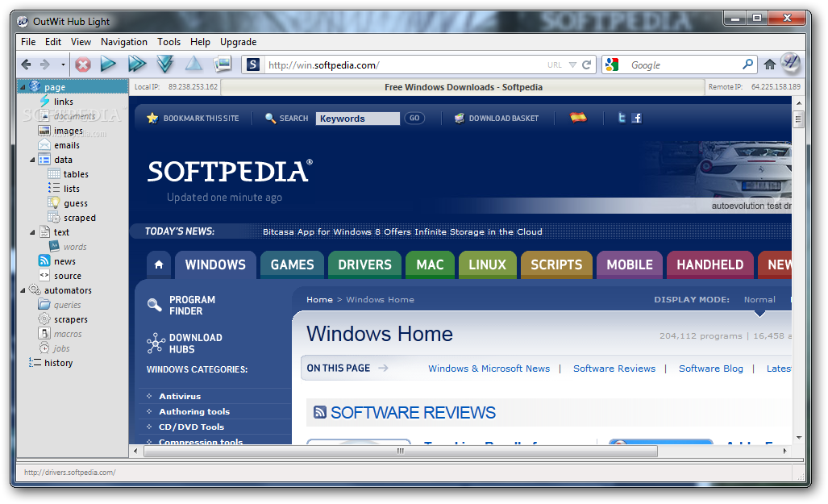Viewport: 828px width, 504px height.
Task: Collapse the text tree node
Action: pos(32,232)
